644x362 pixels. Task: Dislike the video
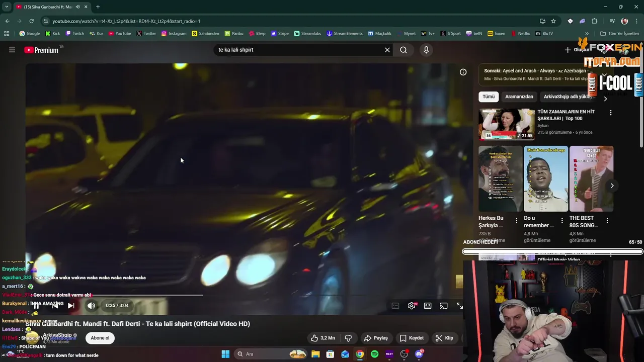(x=348, y=338)
